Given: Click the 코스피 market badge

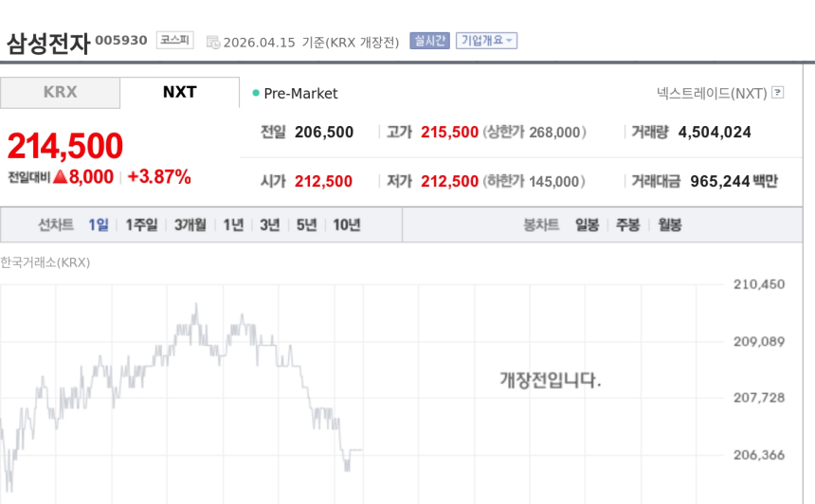Looking at the screenshot, I should (x=174, y=41).
